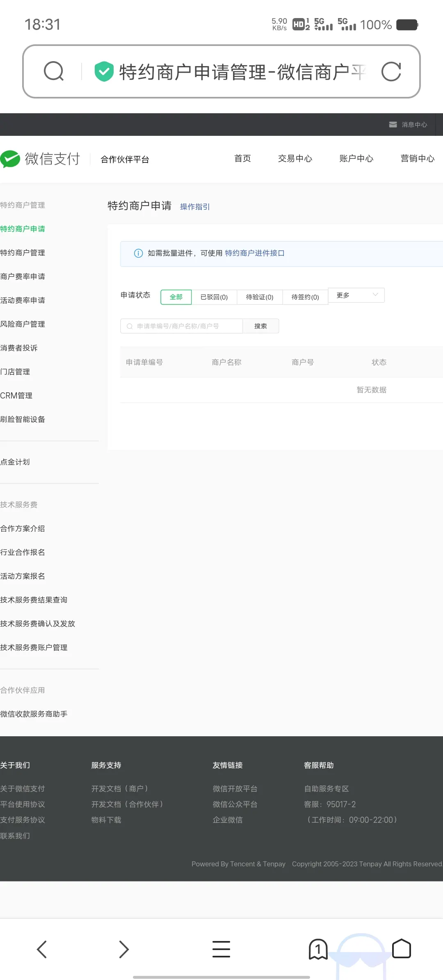Click the 商户号 column header
The width and height of the screenshot is (443, 980).
303,362
